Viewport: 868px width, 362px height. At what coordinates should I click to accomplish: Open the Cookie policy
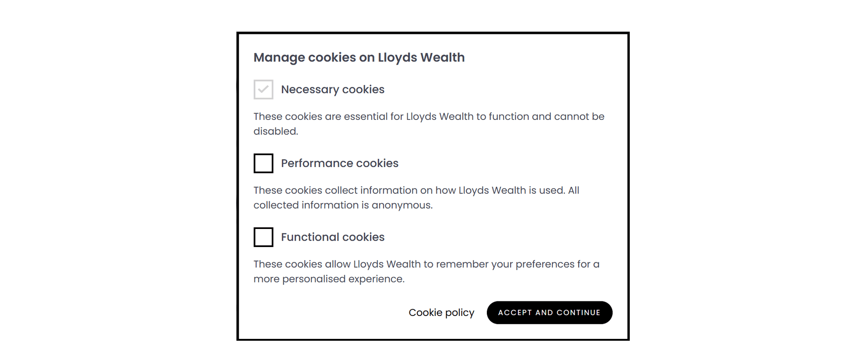point(441,312)
